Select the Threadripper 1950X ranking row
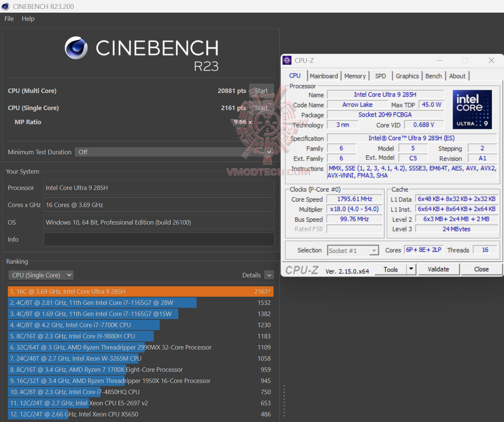This screenshot has width=504, height=422. (x=141, y=381)
